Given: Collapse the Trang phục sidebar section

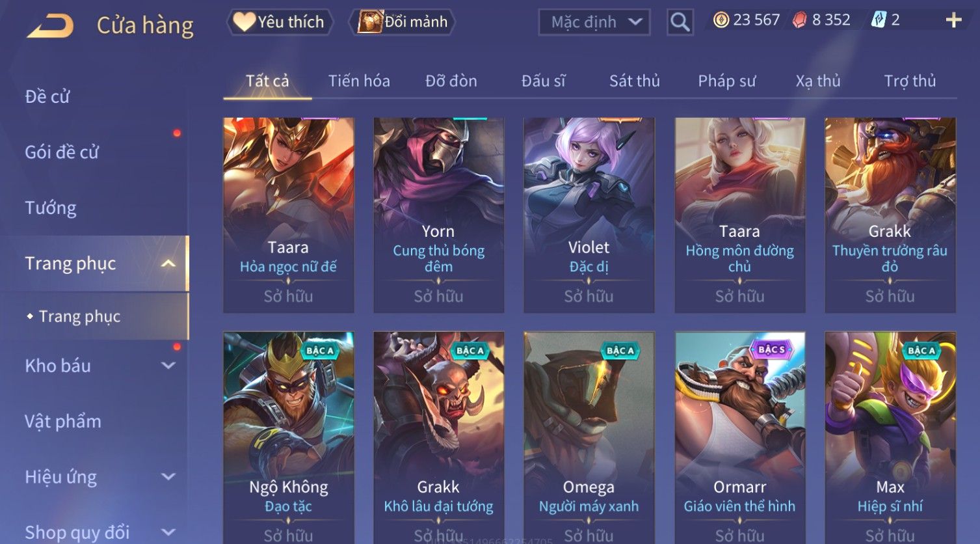Looking at the screenshot, I should tap(168, 263).
